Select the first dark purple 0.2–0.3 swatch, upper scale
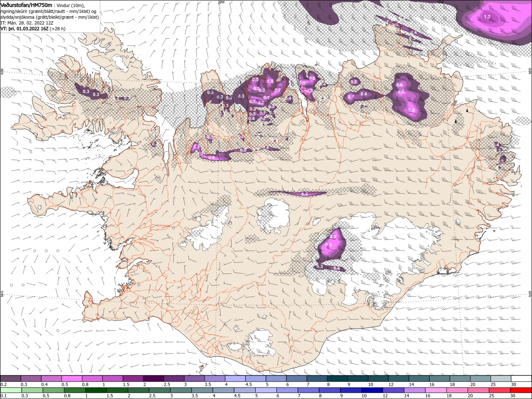This screenshot has height=399, width=532. click(x=10, y=379)
